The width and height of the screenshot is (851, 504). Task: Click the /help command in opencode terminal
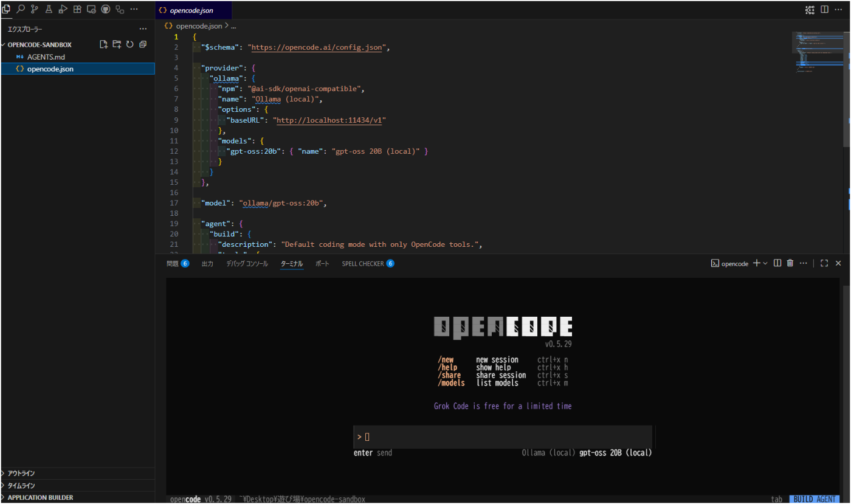(447, 367)
